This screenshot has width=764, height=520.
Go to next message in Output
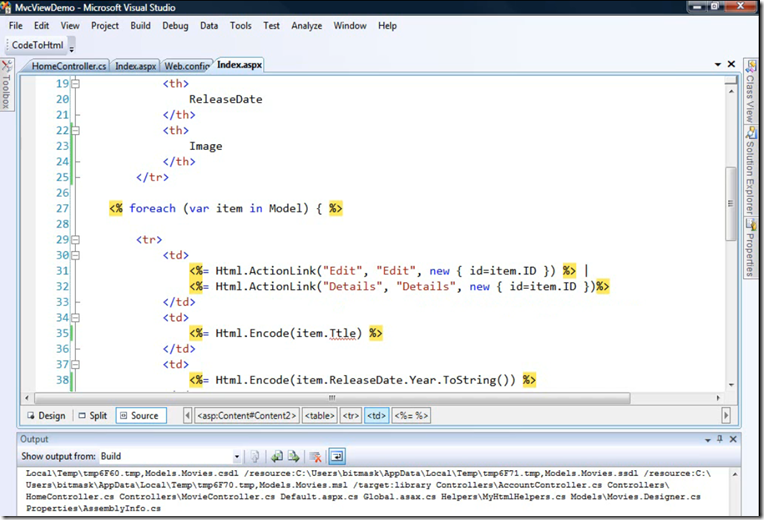coord(293,457)
